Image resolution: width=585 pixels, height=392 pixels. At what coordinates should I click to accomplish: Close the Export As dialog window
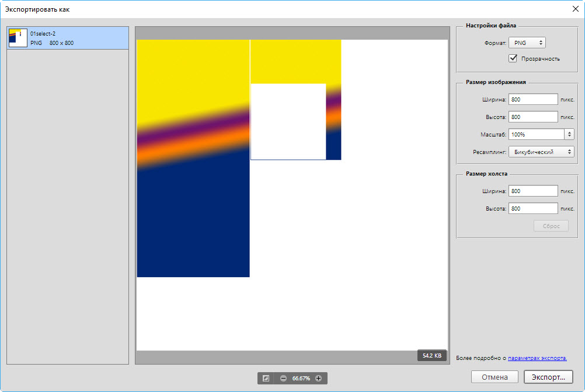click(x=574, y=9)
